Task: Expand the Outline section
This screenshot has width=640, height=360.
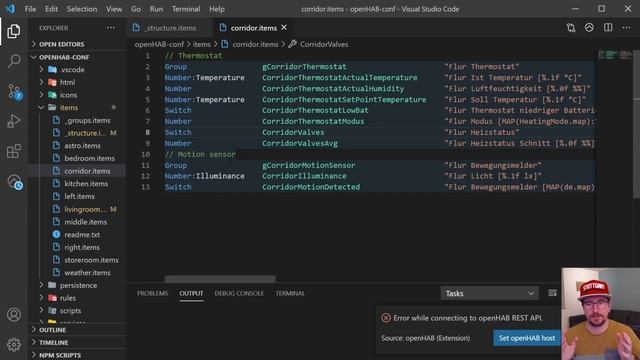Action: (78, 329)
